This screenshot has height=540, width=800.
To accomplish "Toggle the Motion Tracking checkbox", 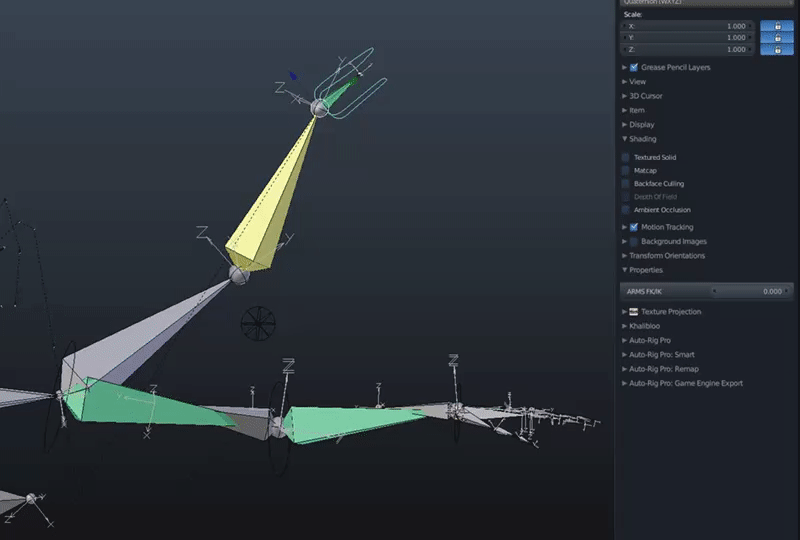I will 634,227.
